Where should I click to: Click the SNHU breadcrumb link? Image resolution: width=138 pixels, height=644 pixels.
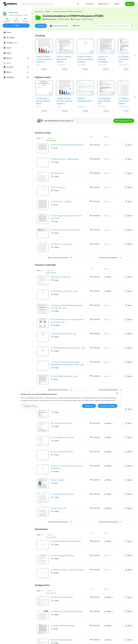[x=48, y=11]
